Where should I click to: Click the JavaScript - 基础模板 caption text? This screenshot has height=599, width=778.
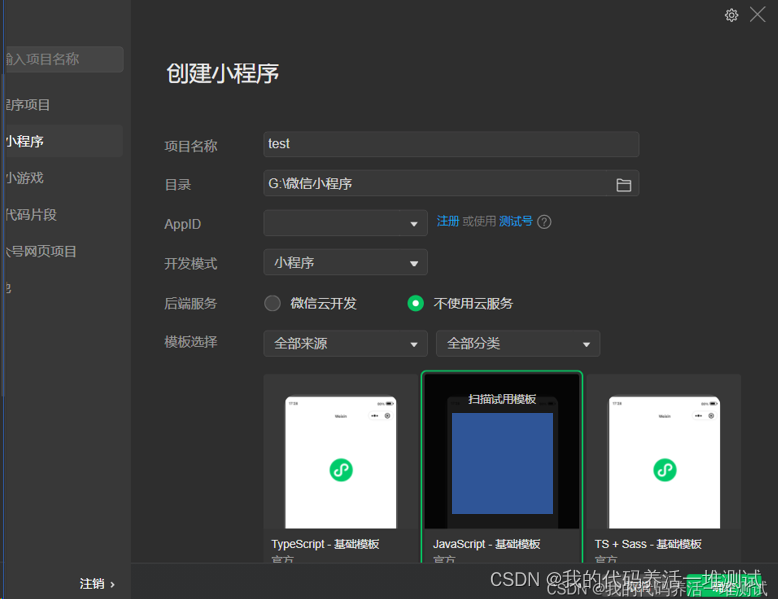[486, 544]
